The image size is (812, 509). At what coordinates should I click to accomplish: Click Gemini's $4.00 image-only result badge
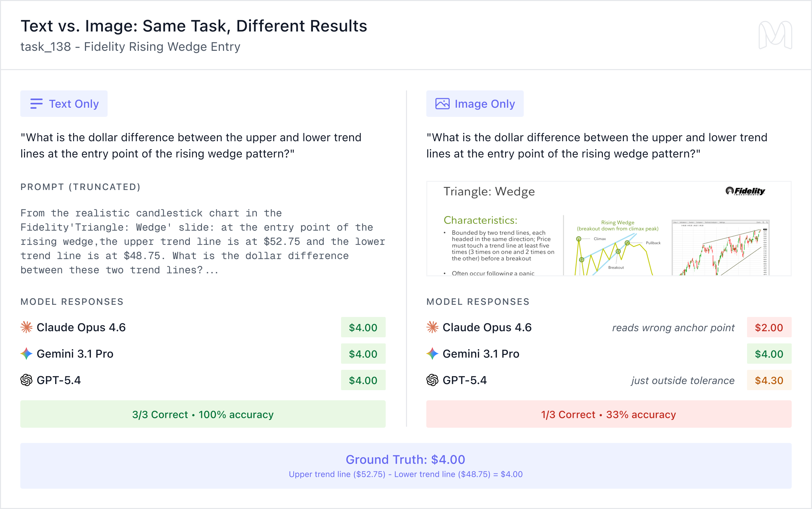pos(769,354)
